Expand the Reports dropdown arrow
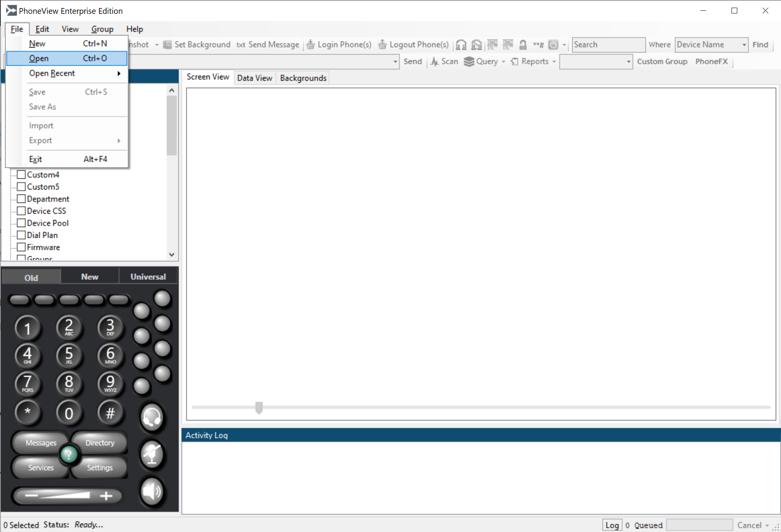 coord(554,62)
